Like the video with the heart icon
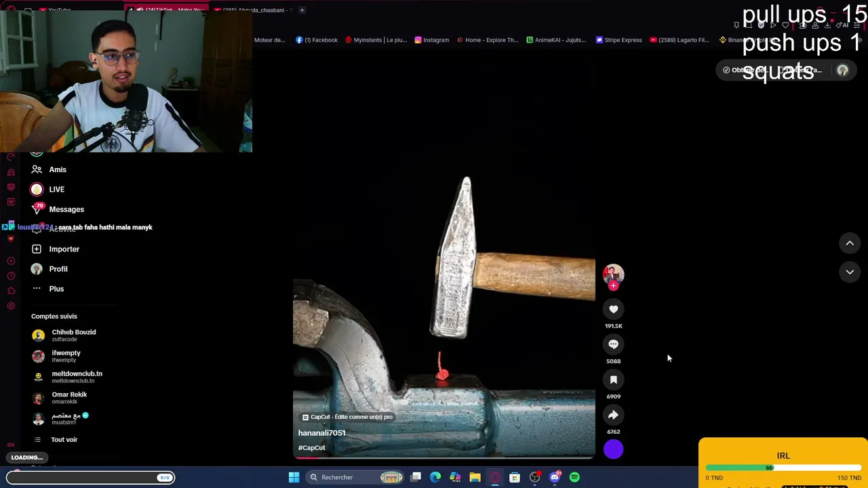Screen dimensions: 868x488 point(613,309)
